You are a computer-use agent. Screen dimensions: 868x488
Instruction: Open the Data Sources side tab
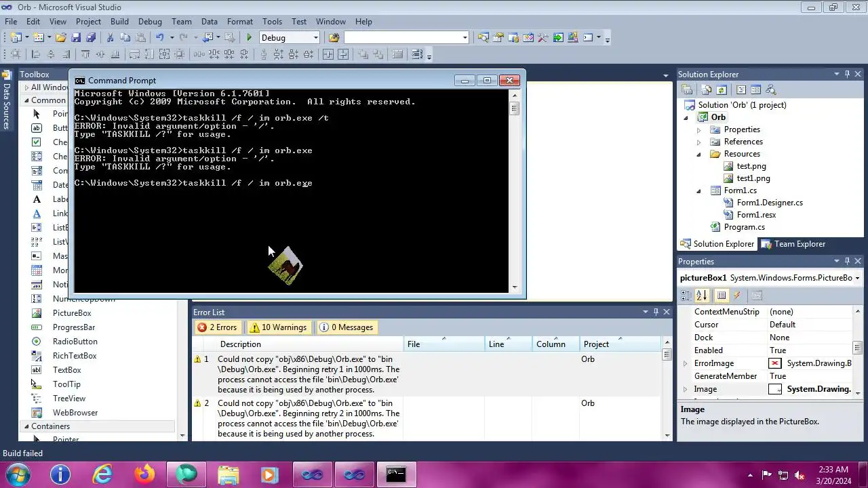(7, 100)
